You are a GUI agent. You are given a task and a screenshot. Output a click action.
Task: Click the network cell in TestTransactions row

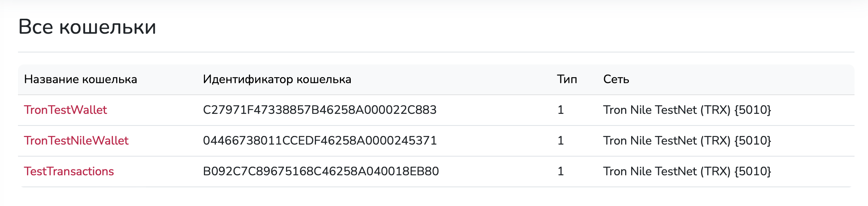point(687,172)
